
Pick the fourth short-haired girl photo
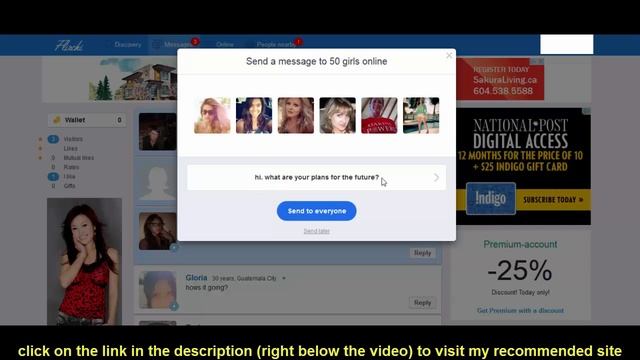(338, 116)
